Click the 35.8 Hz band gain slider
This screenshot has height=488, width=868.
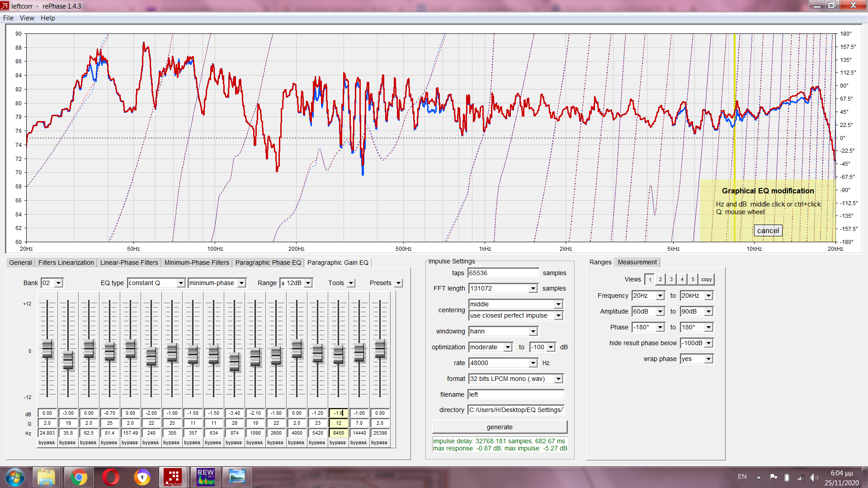point(68,360)
